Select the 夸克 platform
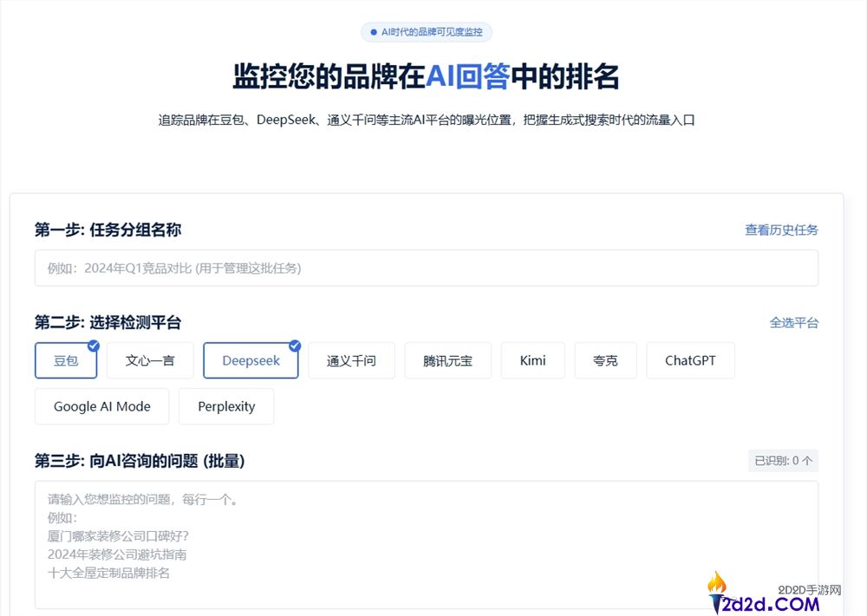The width and height of the screenshot is (867, 616). click(605, 360)
